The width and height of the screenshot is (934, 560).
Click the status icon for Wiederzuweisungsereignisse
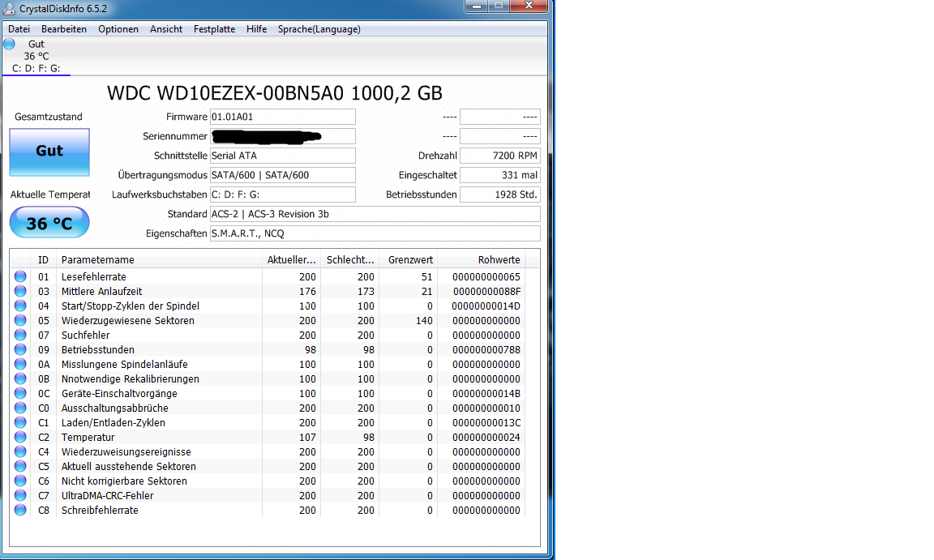click(20, 451)
